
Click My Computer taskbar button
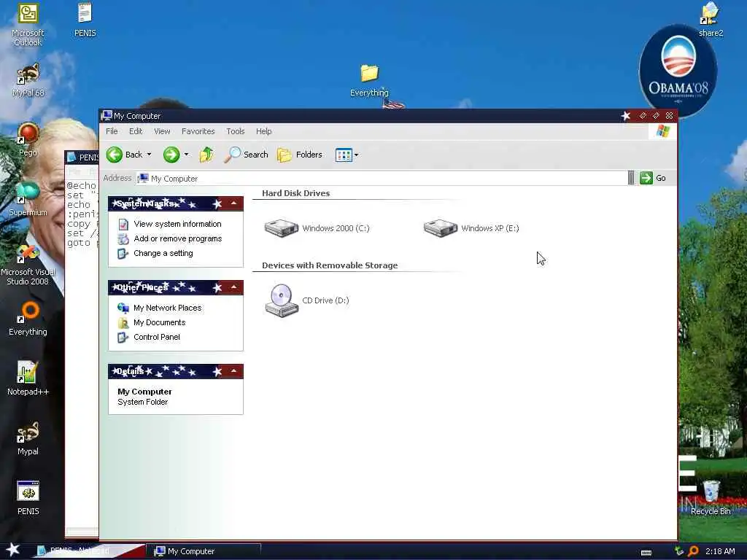(204, 551)
